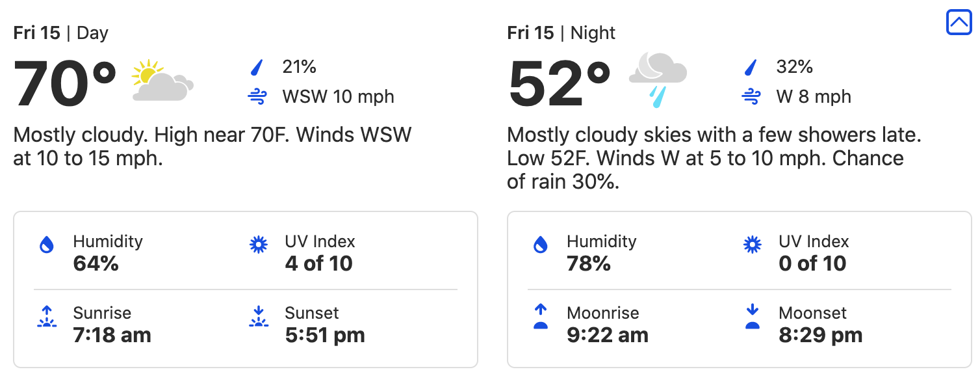
Task: Click the large 70° day temperature
Action: pyautogui.click(x=65, y=84)
